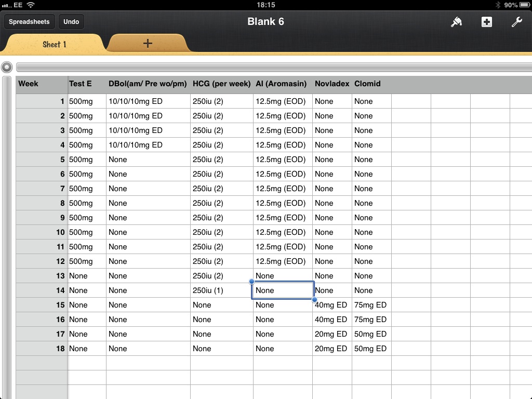The image size is (532, 399).
Task: Go back to Spreadsheets
Action: [29, 22]
